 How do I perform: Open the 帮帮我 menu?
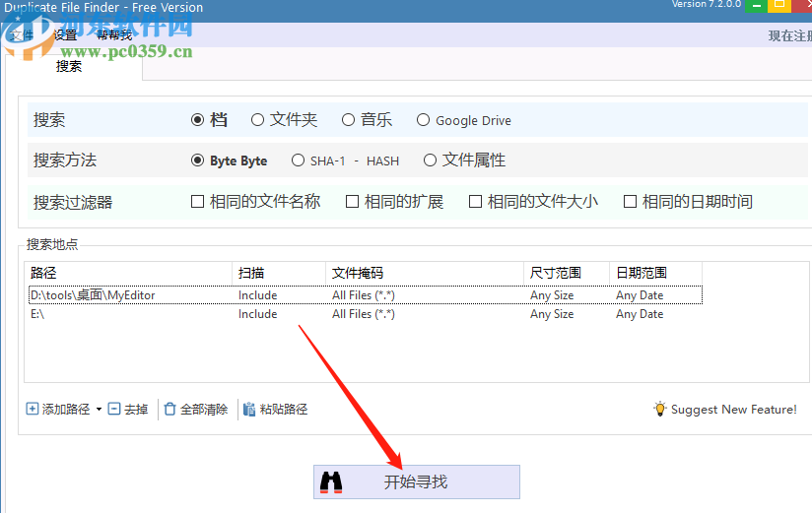114,35
